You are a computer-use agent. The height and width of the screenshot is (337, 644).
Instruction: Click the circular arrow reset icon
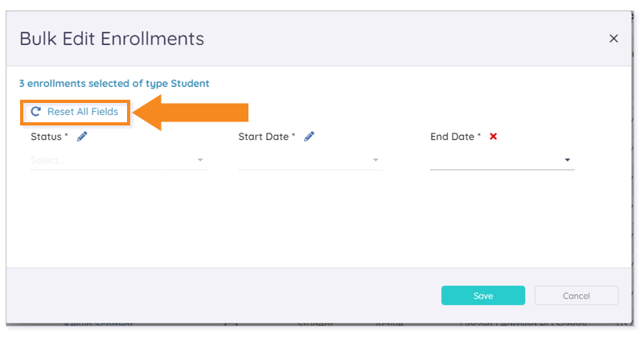coord(35,111)
